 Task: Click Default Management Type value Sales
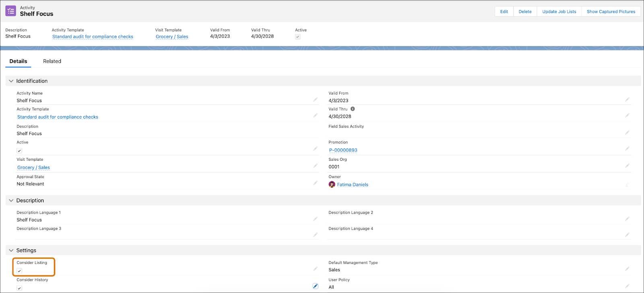(x=334, y=270)
